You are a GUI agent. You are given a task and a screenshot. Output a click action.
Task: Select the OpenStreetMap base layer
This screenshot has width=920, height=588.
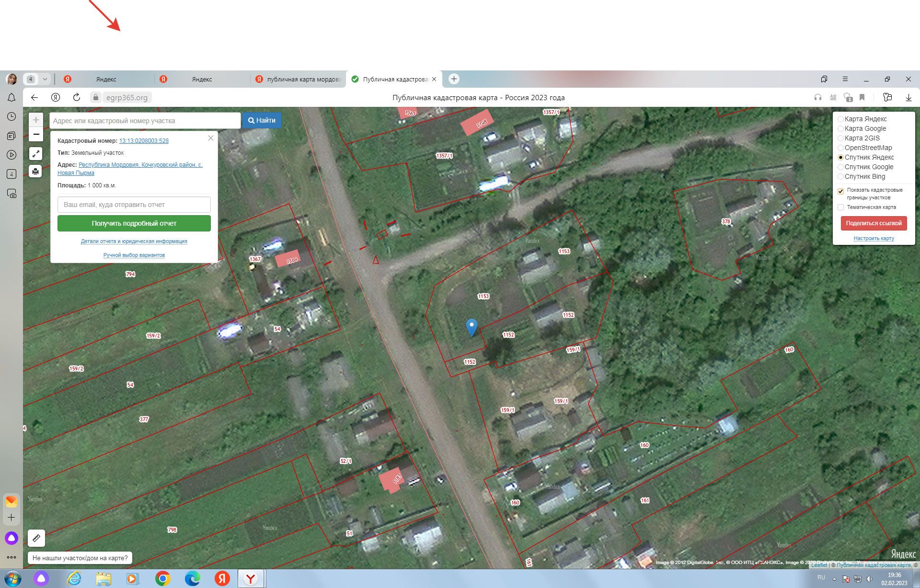point(840,148)
